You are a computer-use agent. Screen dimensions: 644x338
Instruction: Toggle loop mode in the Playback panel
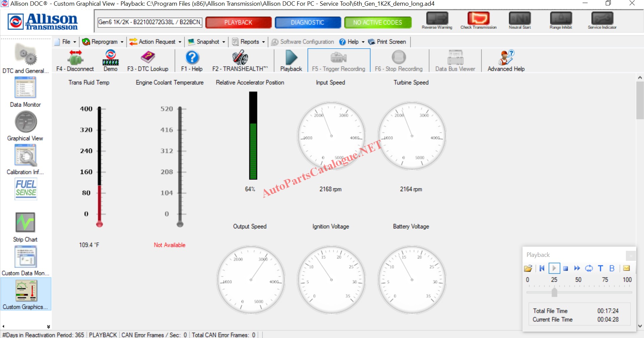[589, 268]
